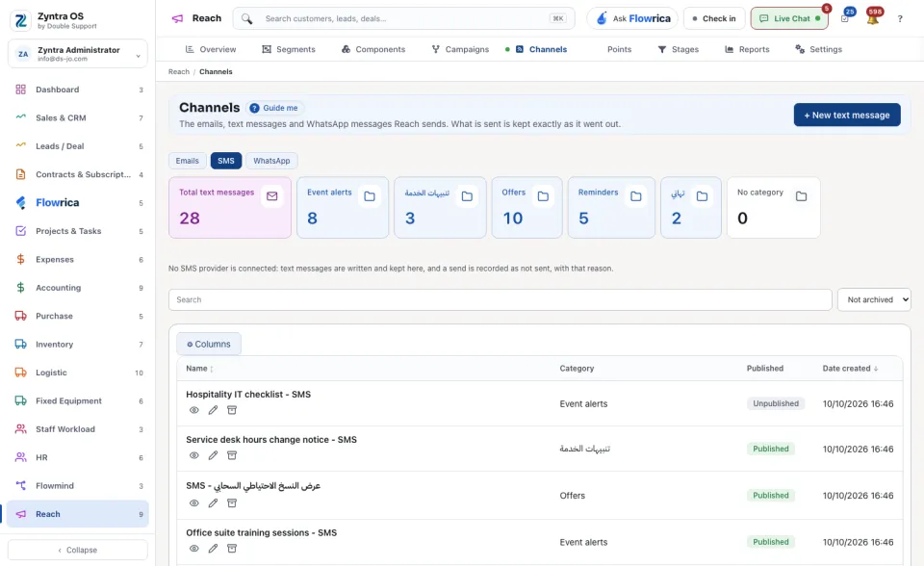Screen dimensions: 924x566
Task: Click the global search customers, leads, deals box
Action: (x=403, y=18)
